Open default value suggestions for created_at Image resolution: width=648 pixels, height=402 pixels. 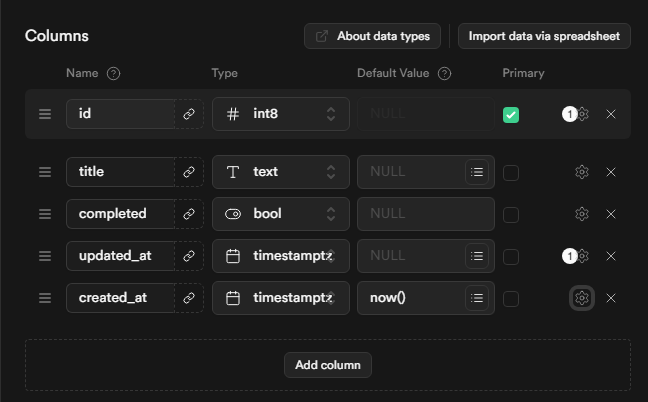click(x=478, y=298)
